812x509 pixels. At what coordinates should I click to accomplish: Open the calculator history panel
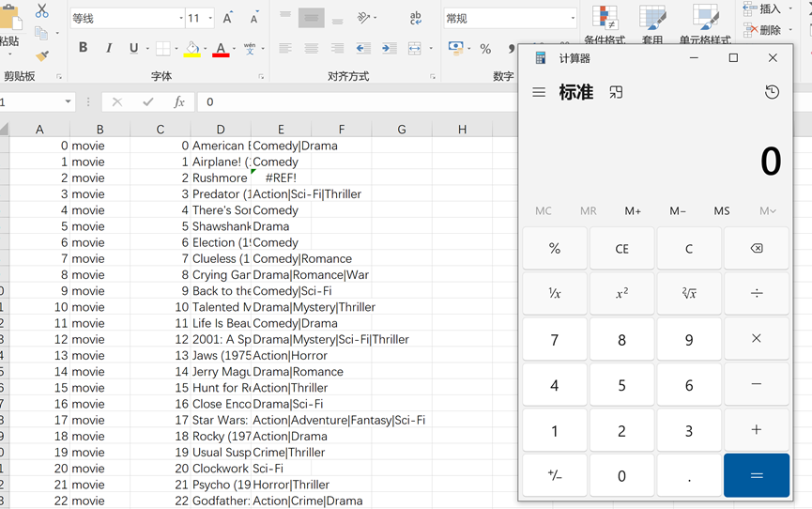click(772, 92)
